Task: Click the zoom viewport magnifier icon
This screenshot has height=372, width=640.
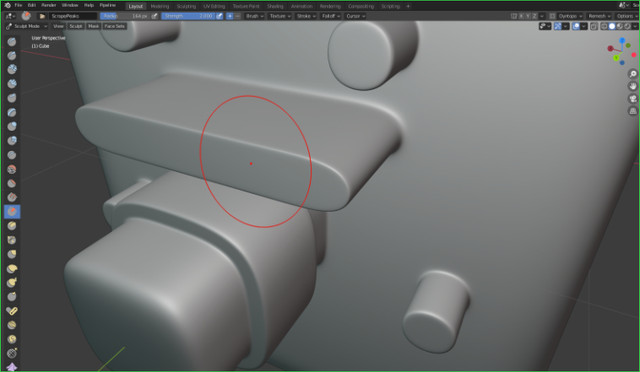Action: (x=633, y=74)
